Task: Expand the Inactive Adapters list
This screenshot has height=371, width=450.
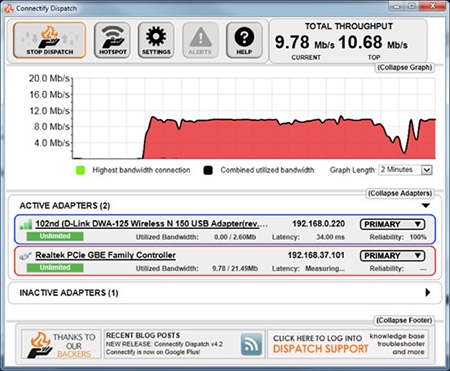Action: click(428, 293)
